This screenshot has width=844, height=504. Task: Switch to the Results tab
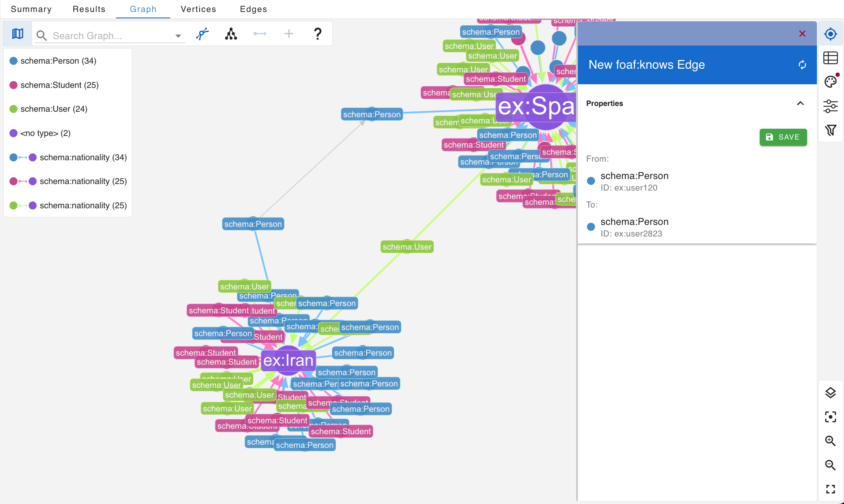point(89,9)
